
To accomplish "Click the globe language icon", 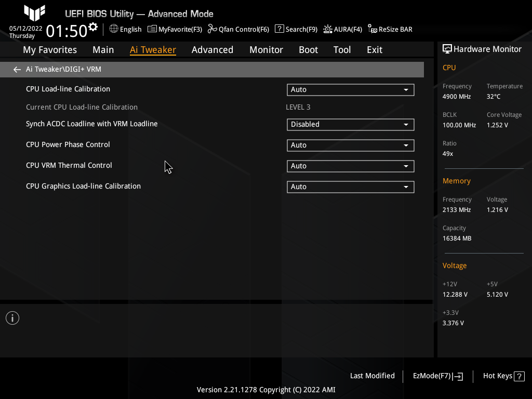I will 114,29.
